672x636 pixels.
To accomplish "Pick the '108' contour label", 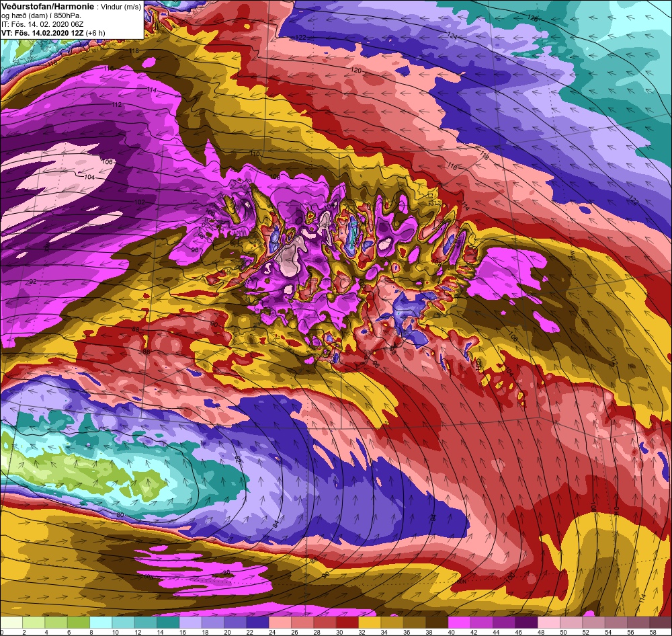I will coord(275,177).
